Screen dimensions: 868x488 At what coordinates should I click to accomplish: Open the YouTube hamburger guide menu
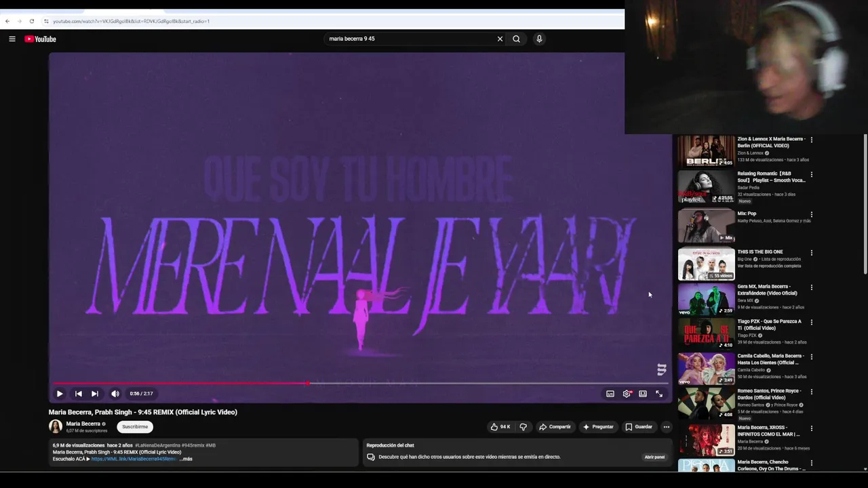(x=12, y=39)
